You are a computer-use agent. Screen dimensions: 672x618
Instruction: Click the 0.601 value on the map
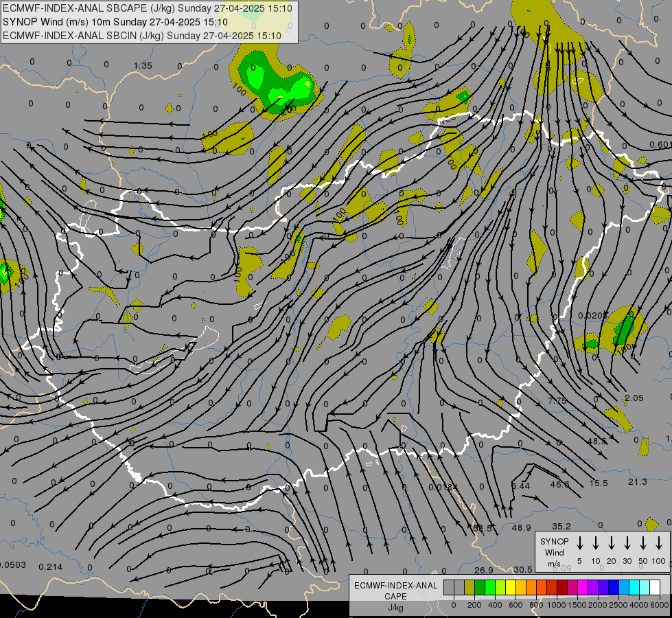660,145
